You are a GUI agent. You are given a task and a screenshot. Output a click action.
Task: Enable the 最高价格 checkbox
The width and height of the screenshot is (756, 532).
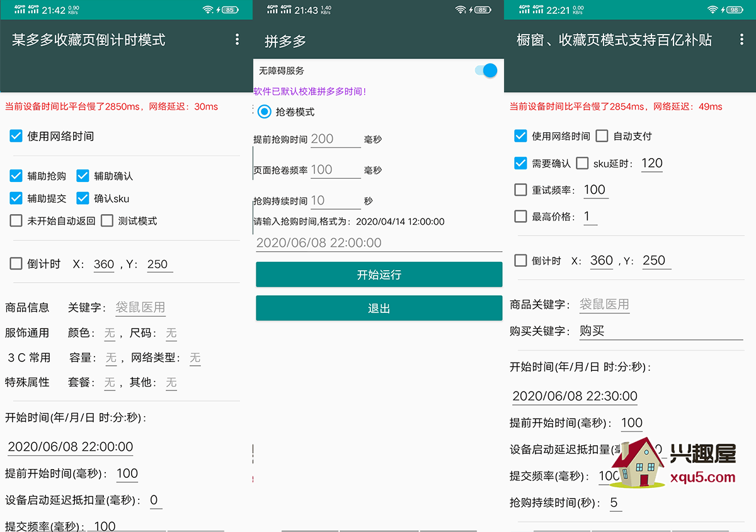tap(520, 217)
